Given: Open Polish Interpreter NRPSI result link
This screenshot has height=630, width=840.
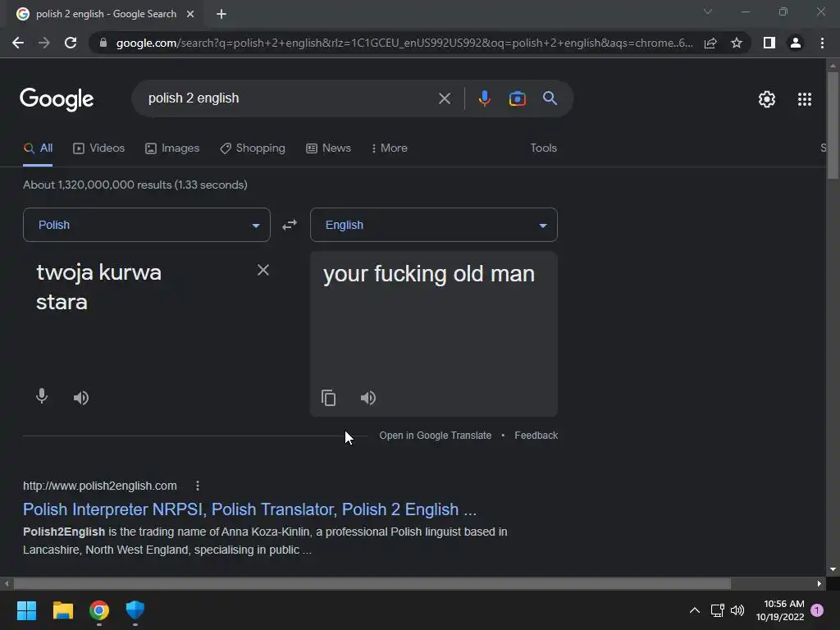Looking at the screenshot, I should (x=249, y=509).
